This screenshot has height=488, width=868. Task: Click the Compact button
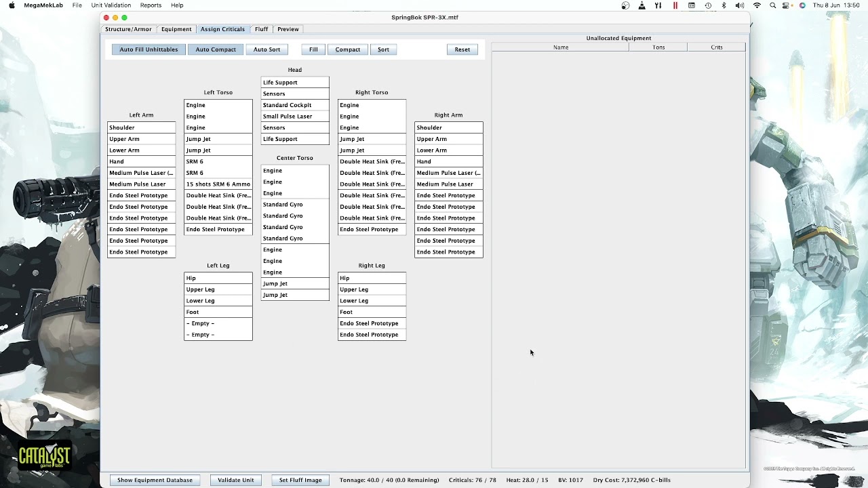click(x=348, y=49)
